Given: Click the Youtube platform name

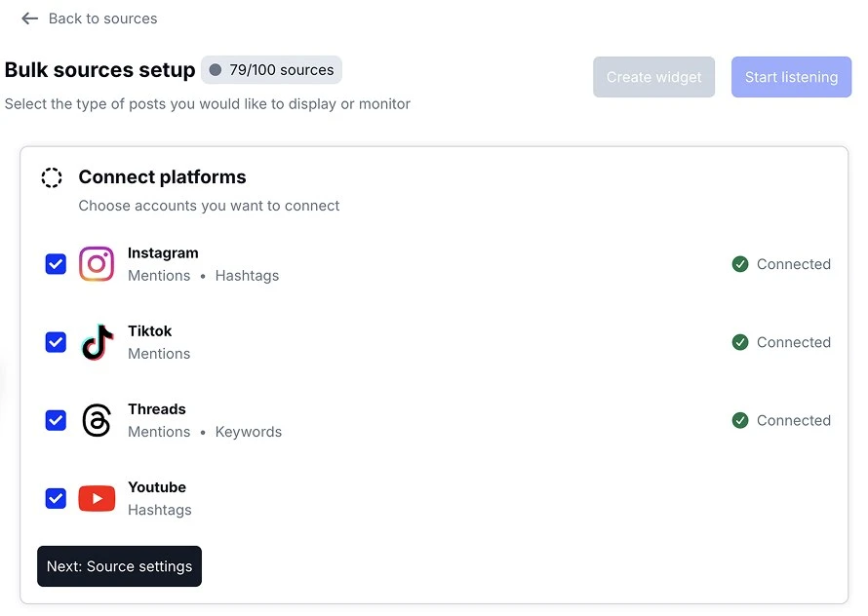Looking at the screenshot, I should tap(157, 487).
